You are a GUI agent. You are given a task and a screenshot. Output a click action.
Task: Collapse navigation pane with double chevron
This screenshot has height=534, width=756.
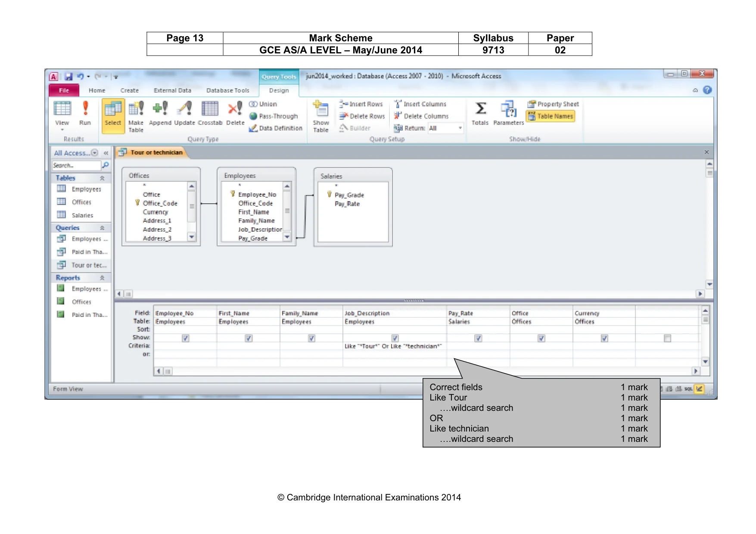(106, 153)
